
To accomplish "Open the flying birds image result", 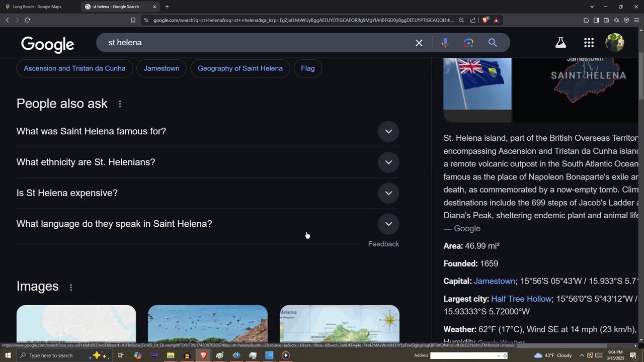I will [x=208, y=324].
